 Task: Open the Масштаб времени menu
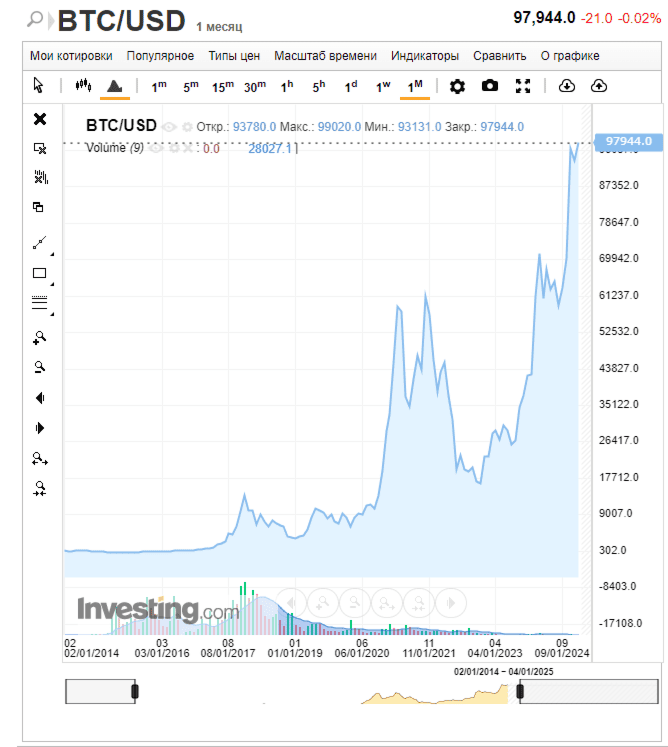tap(325, 56)
